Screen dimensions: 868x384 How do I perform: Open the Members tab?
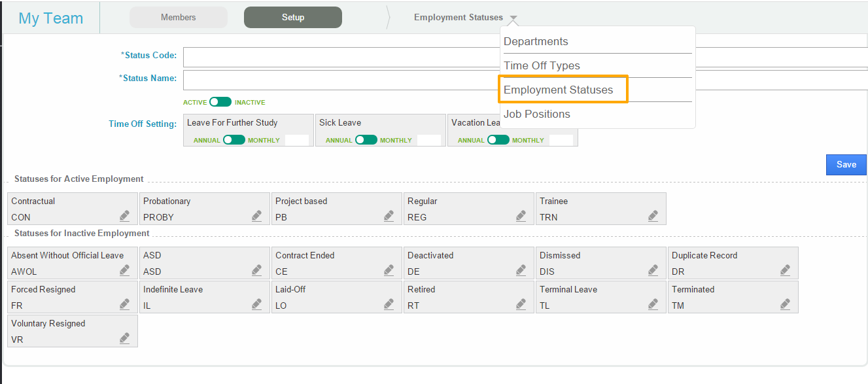click(179, 18)
